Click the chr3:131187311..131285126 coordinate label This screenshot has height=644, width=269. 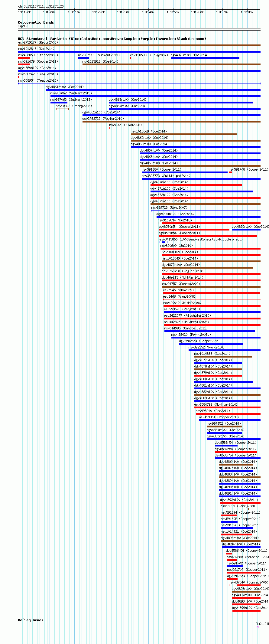(41, 6)
